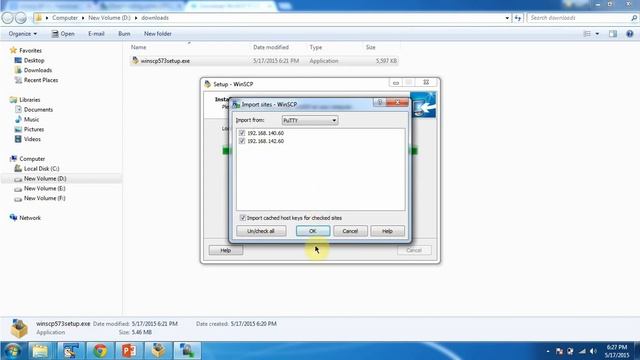640x360 pixels.
Task: Click the Windows Start button
Action: (13, 351)
